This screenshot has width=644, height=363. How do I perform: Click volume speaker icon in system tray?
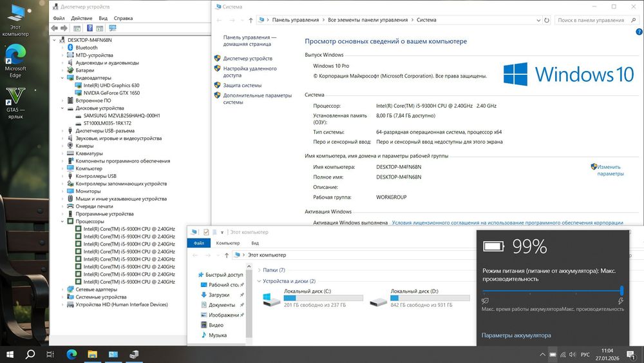[573, 355]
